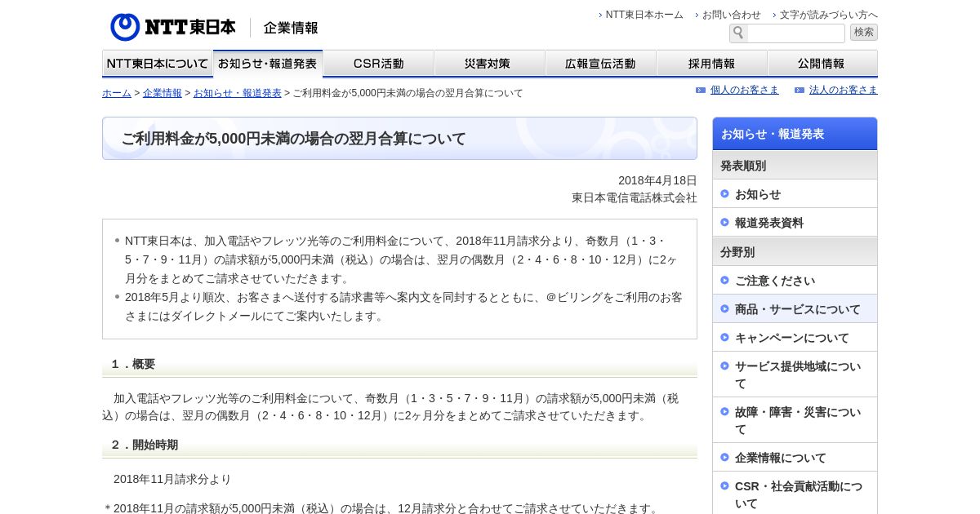The width and height of the screenshot is (980, 514).
Task: Click the magnifier icon in search box
Action: pyautogui.click(x=738, y=33)
